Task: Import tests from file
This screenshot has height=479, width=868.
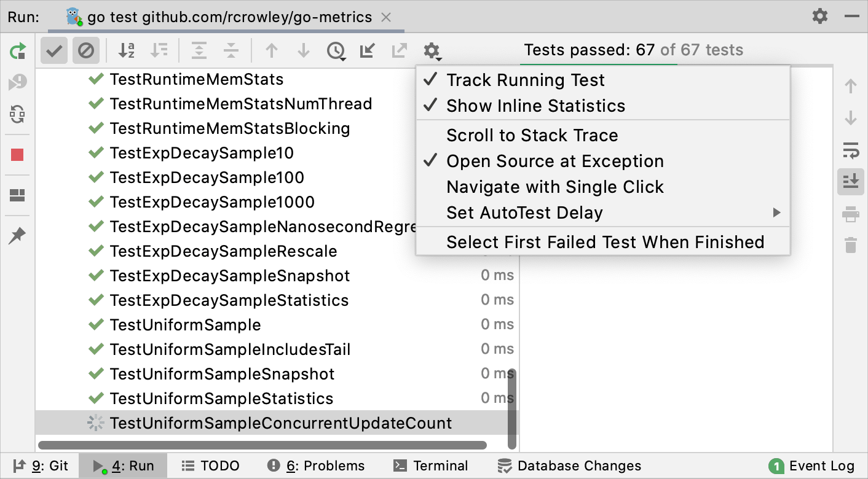Action: 367,50
